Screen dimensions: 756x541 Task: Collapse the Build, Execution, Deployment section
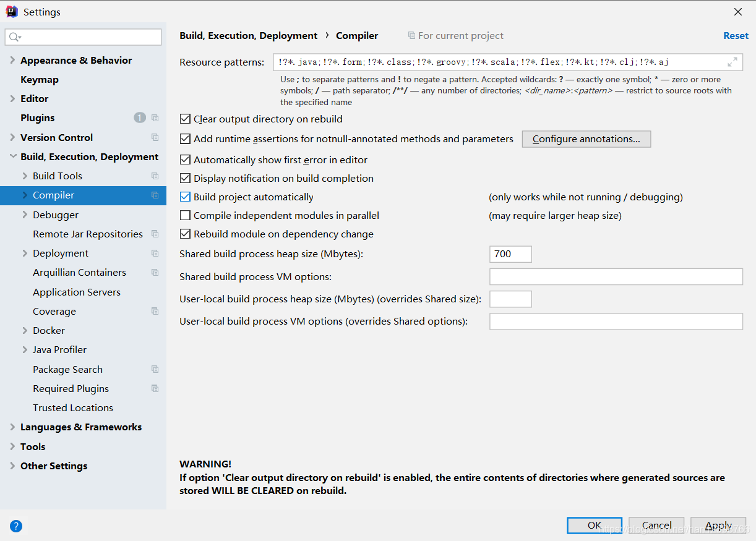coord(14,156)
